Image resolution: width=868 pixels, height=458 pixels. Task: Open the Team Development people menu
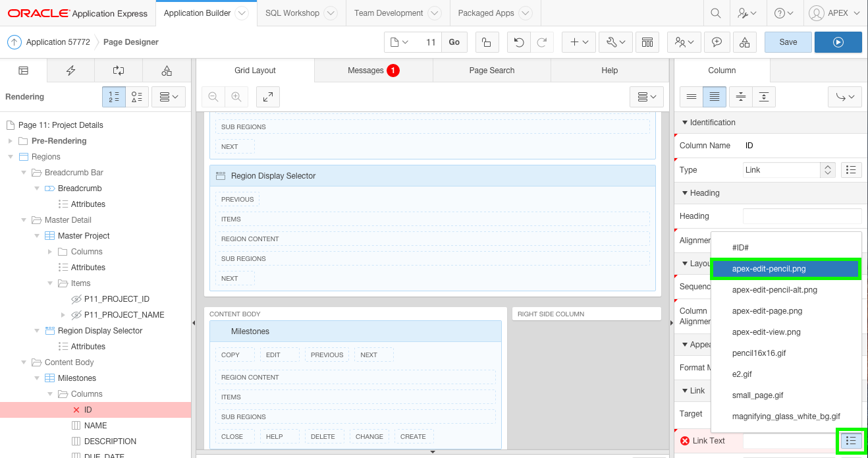pos(684,42)
